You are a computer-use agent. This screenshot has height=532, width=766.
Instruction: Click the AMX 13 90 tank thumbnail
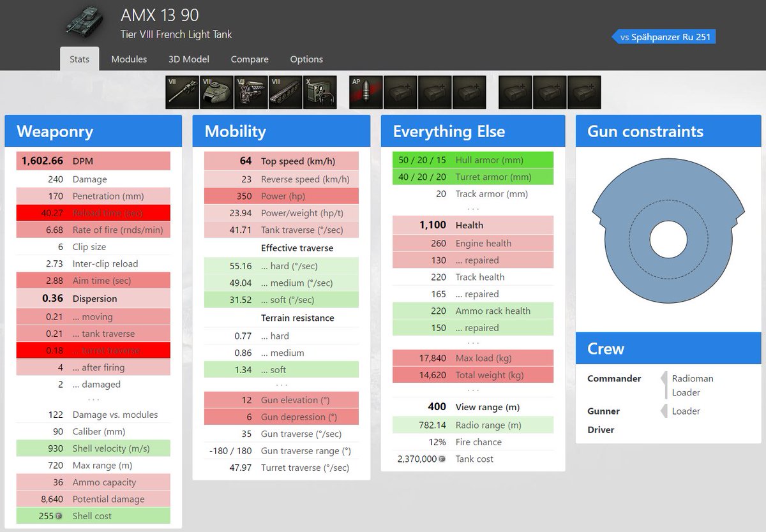pos(84,22)
